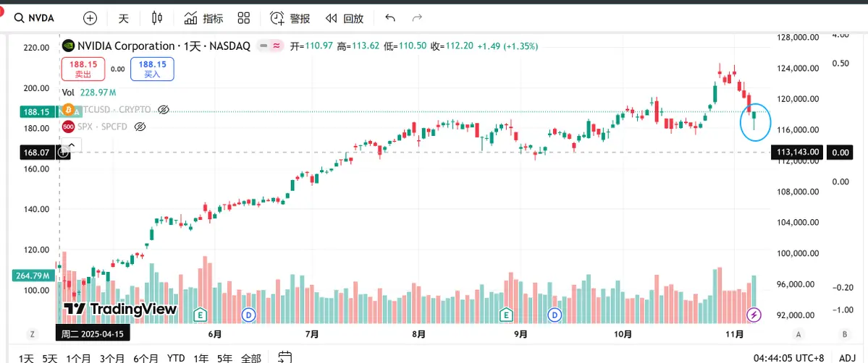Screen dimensions: 868x363
Task: Open the earnings E marker near 9月
Action: (505, 315)
